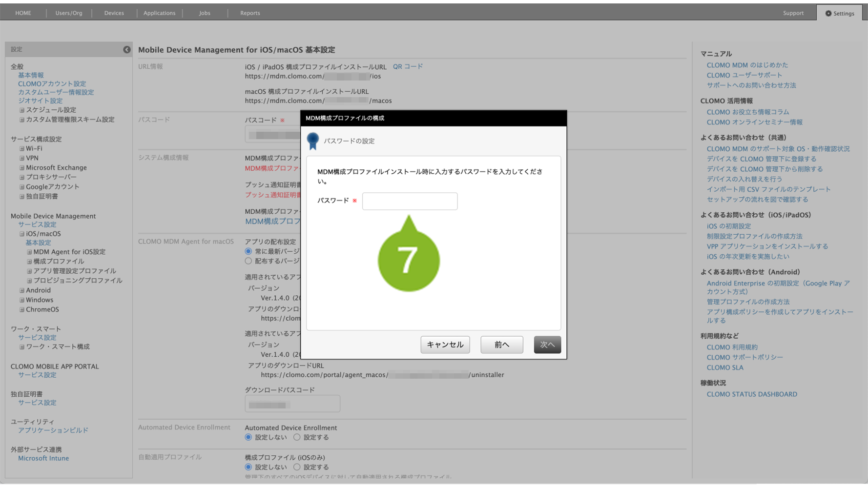
Task: Open Settings via the gear icon tab
Action: click(840, 13)
